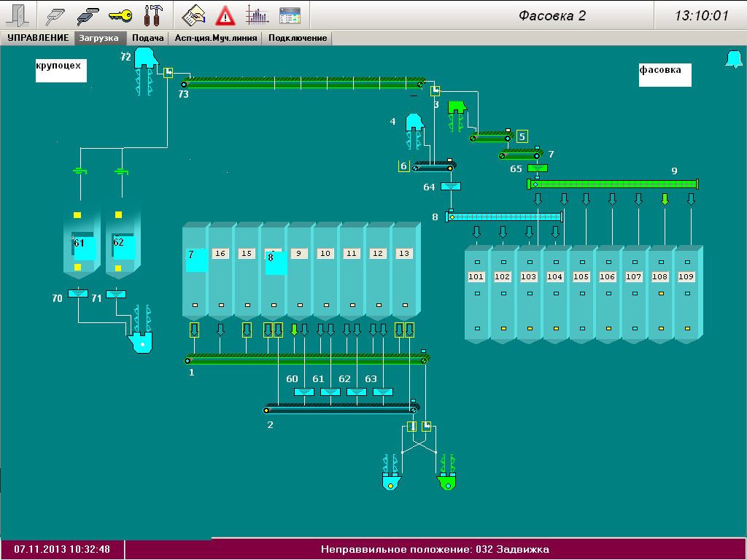747x560 pixels.
Task: Open the trend chart icon
Action: point(257,15)
